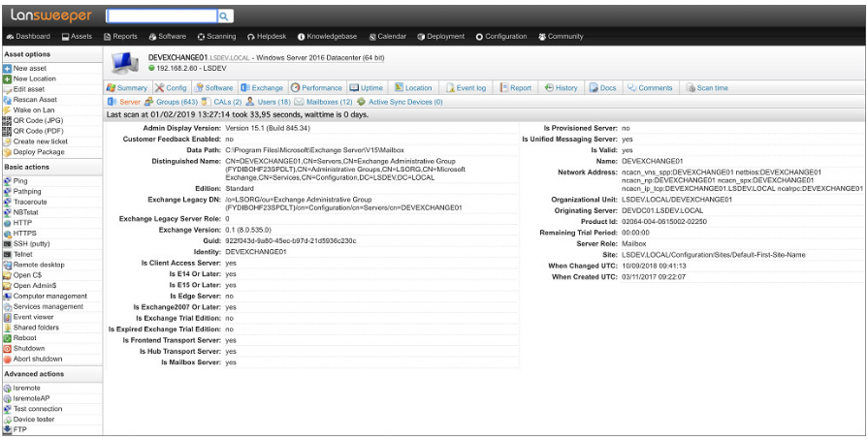This screenshot has height=440, width=868.
Task: Open the Community menu
Action: 561,37
